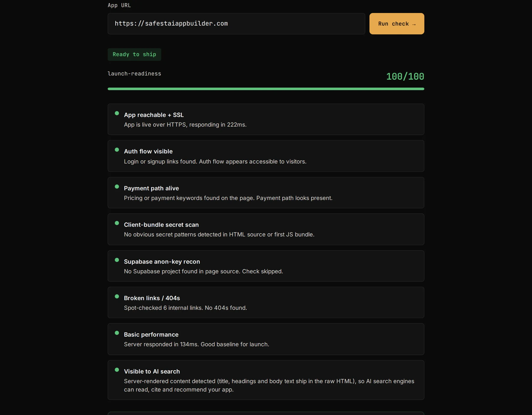
Task: Click the Run check button
Action: tap(397, 24)
